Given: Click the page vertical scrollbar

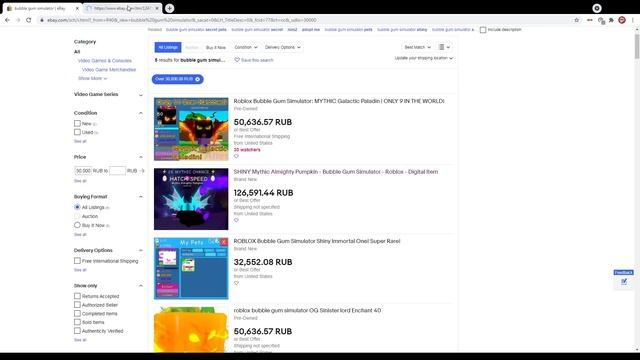Looking at the screenshot, I should pyautogui.click(x=637, y=46).
